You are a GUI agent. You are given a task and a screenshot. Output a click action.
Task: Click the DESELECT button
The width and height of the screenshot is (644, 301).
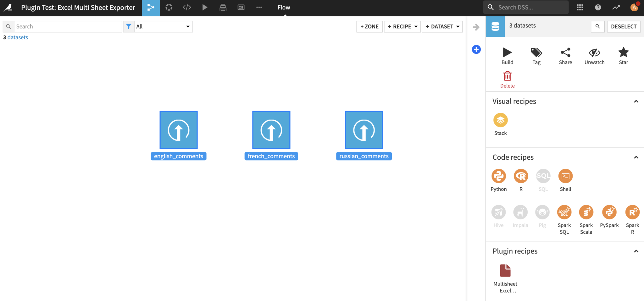coord(623,27)
